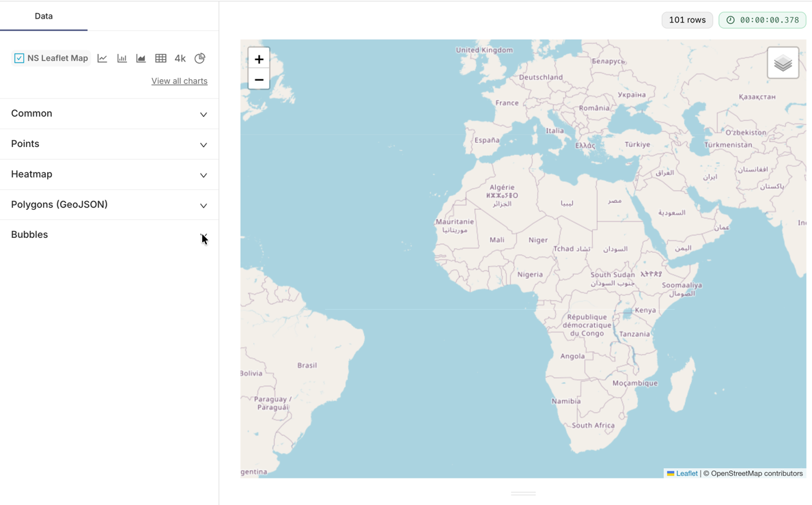The width and height of the screenshot is (812, 505).
Task: Open the map layers control
Action: (x=783, y=63)
